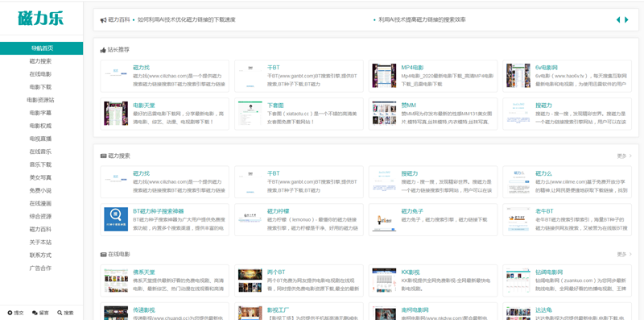This screenshot has width=644, height=320.
Task: Open 在线电影 in the sidebar menu
Action: click(40, 74)
